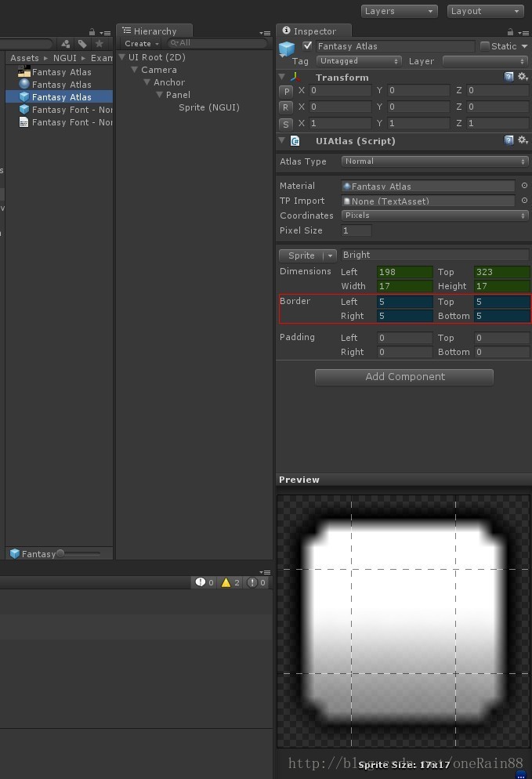532x779 pixels.
Task: Click the Dimensions Width field
Action: coord(405,286)
